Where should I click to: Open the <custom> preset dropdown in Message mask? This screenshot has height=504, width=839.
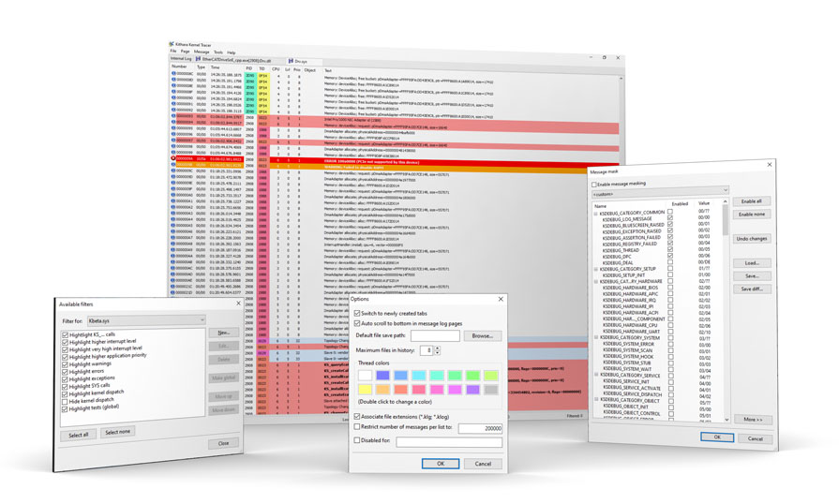660,192
